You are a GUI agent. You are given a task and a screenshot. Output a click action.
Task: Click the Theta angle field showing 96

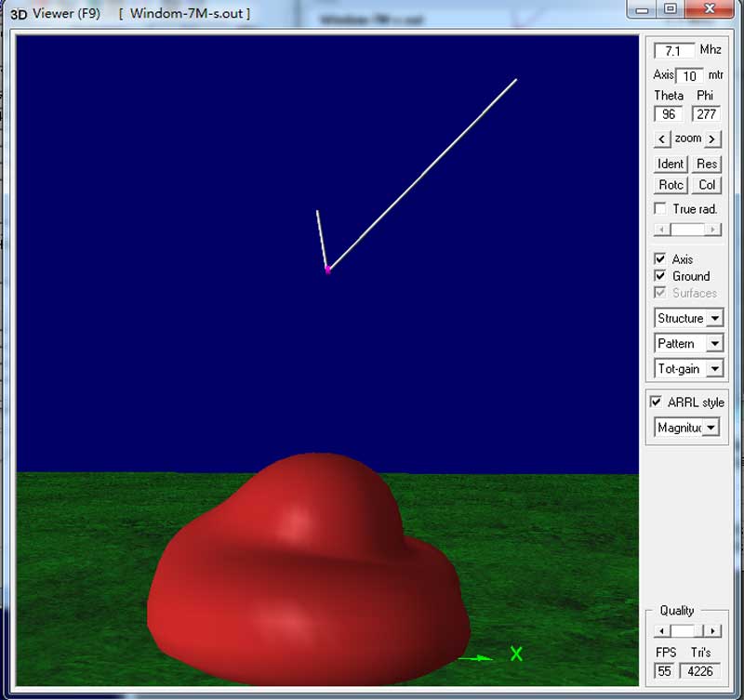[x=668, y=114]
